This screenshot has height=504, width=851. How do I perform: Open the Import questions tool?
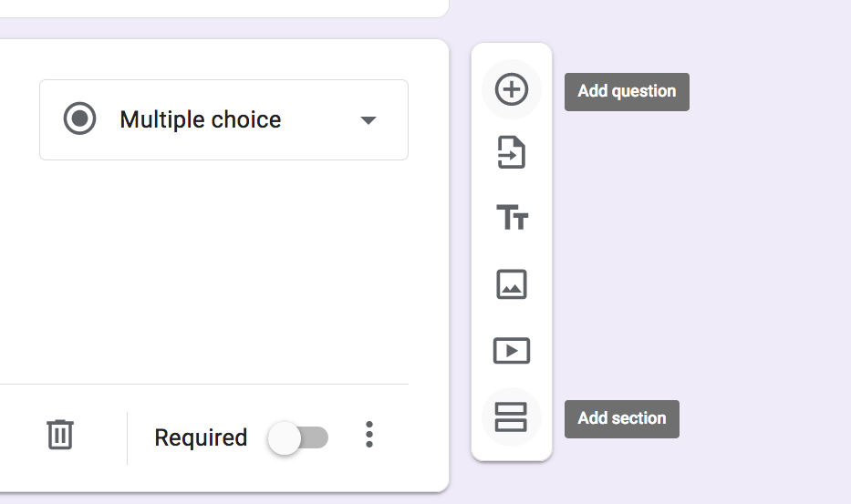tap(512, 152)
